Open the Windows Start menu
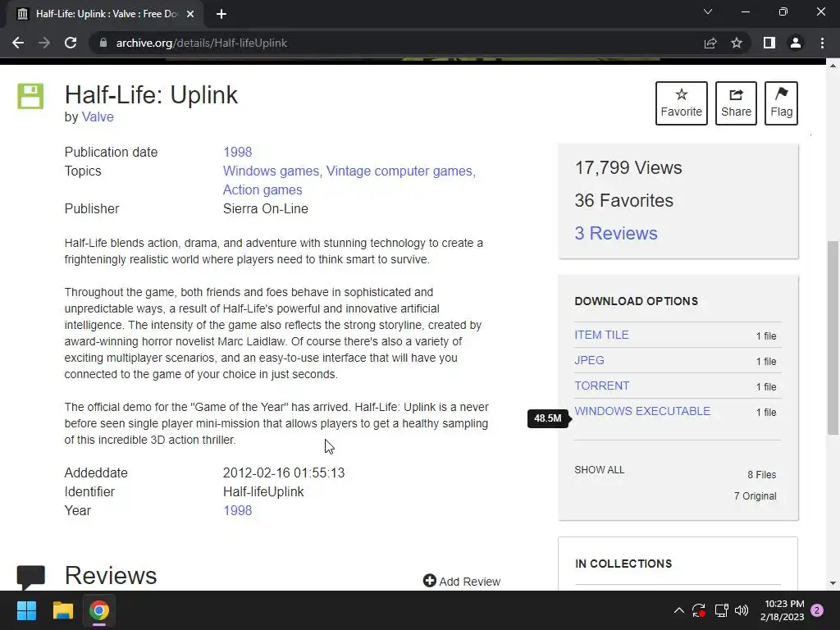 [26, 610]
